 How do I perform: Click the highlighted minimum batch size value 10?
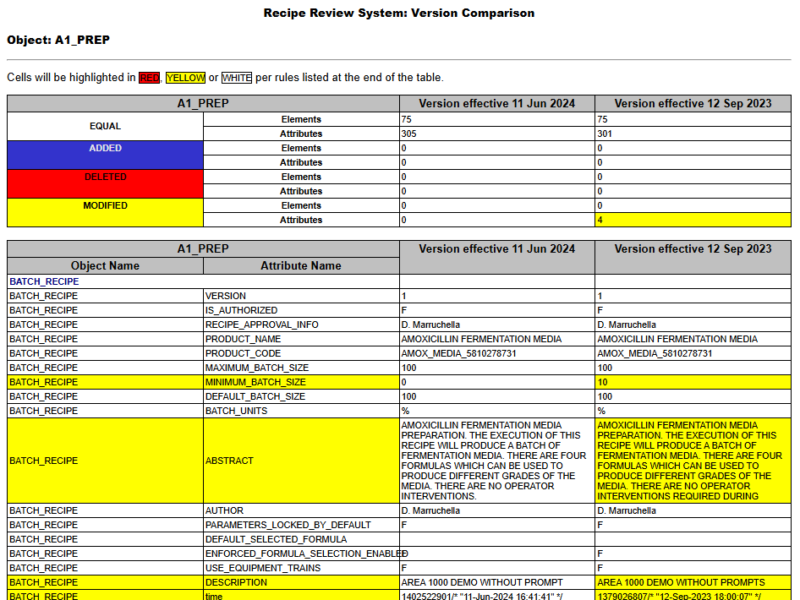[x=693, y=382]
